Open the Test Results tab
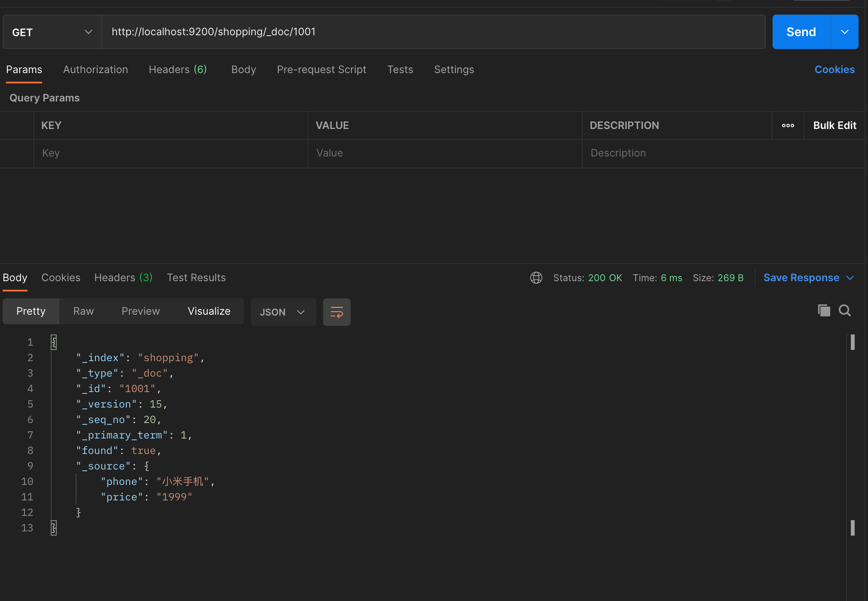The image size is (868, 601). [196, 278]
